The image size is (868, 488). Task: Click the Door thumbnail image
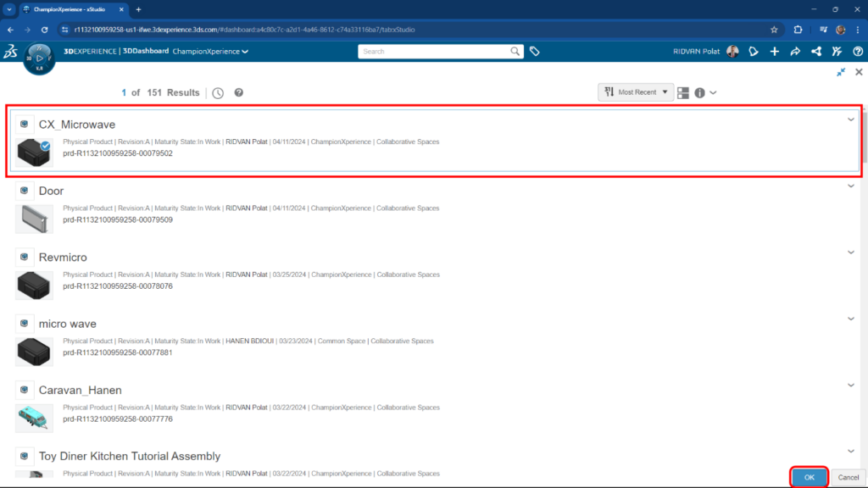[34, 219]
